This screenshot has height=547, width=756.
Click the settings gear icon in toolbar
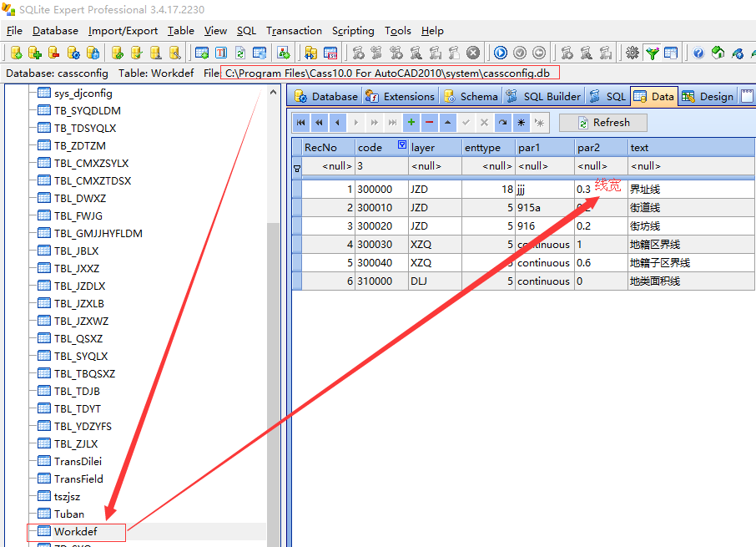[x=633, y=53]
